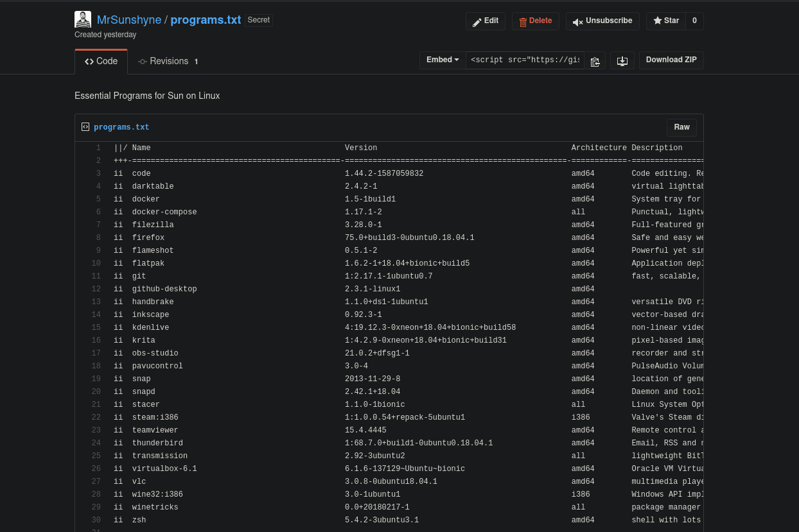Select line number 22 in the gutter

click(x=96, y=417)
